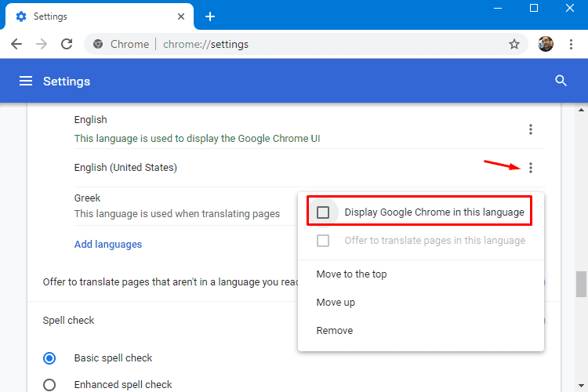Image resolution: width=588 pixels, height=392 pixels.
Task: Click the Greek language row
Action: pos(186,206)
